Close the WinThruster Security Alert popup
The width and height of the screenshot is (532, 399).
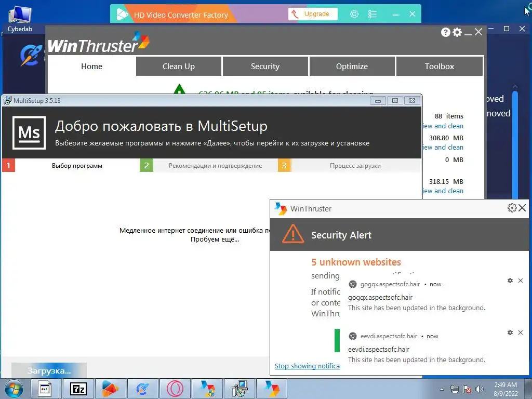[522, 208]
